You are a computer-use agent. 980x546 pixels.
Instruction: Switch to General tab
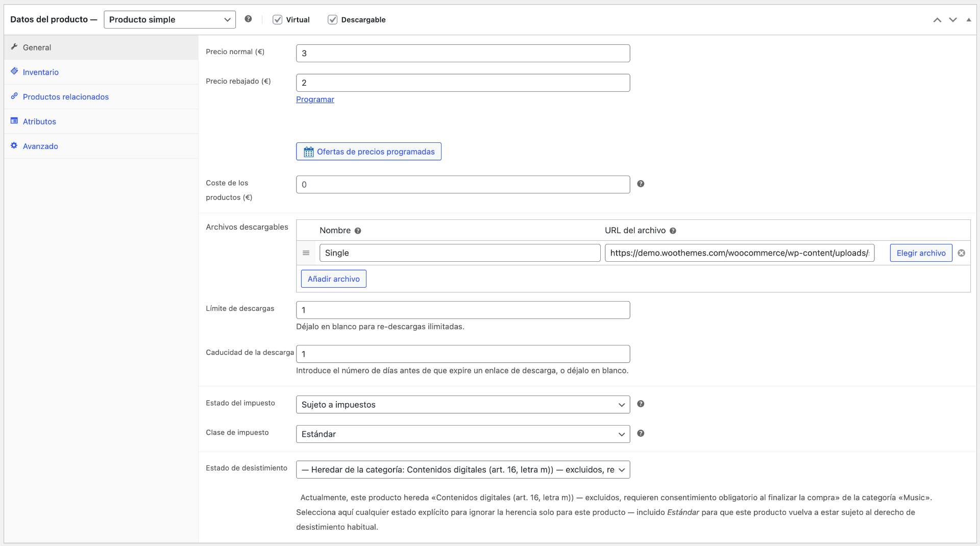tap(101, 47)
